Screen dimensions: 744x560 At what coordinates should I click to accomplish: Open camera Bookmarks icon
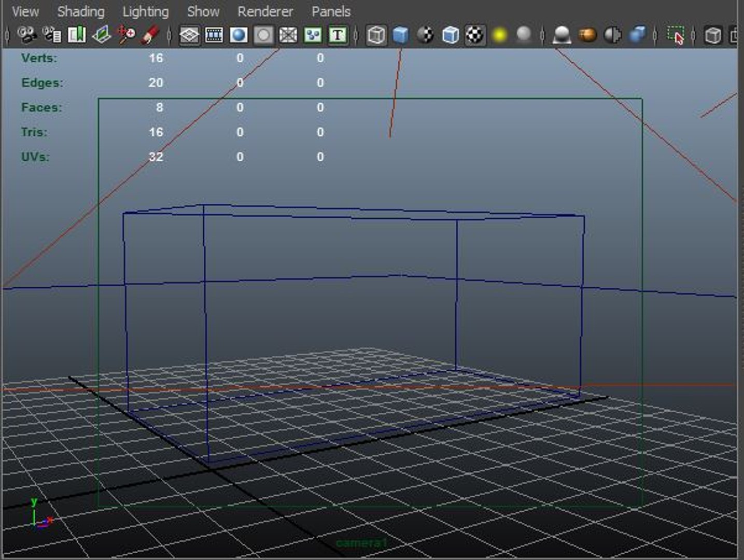pos(77,35)
